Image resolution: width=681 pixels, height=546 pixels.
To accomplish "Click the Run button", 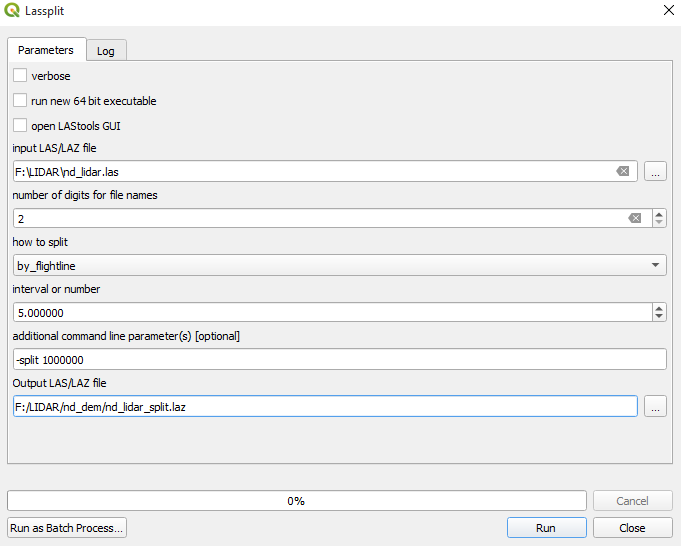I will click(547, 528).
